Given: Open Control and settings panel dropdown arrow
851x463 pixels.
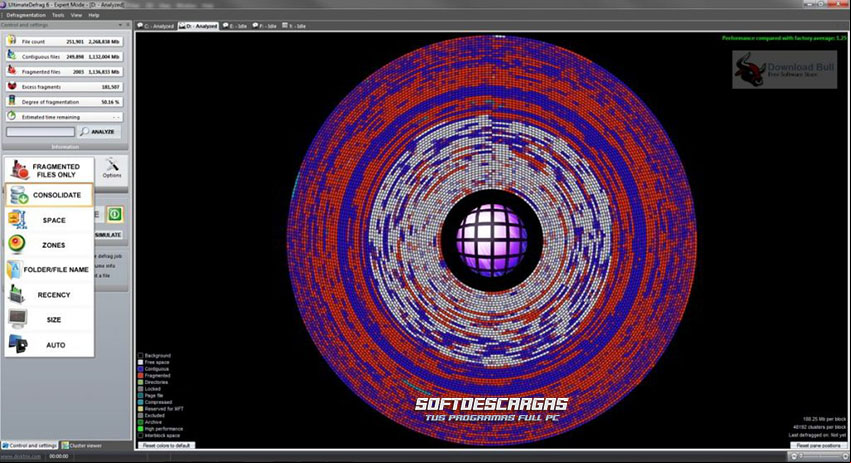Looking at the screenshot, I should click(120, 25).
